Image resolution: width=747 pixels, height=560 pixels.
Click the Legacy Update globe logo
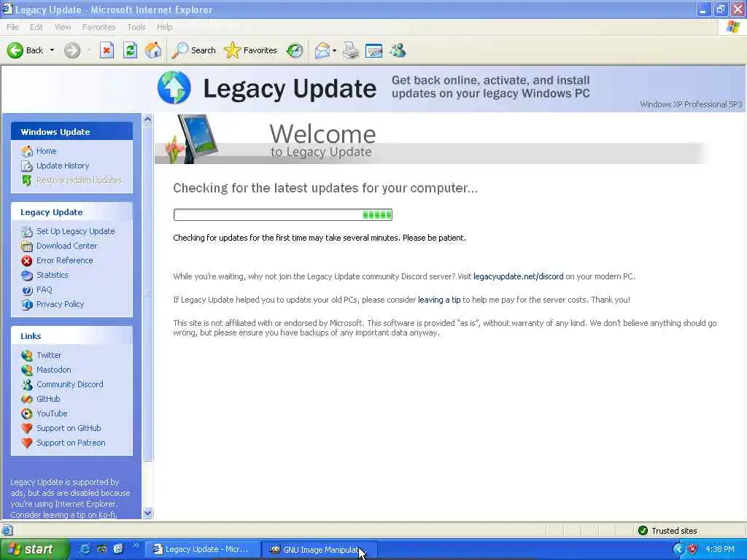[x=174, y=87]
